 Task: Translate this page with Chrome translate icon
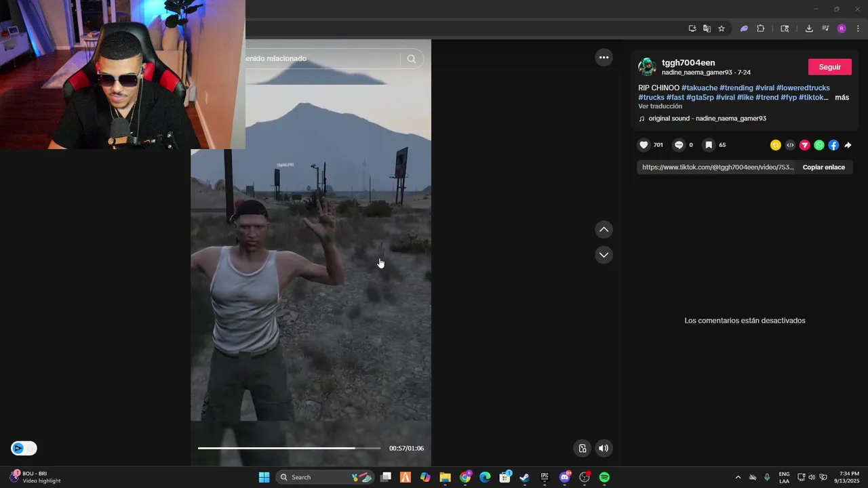707,28
